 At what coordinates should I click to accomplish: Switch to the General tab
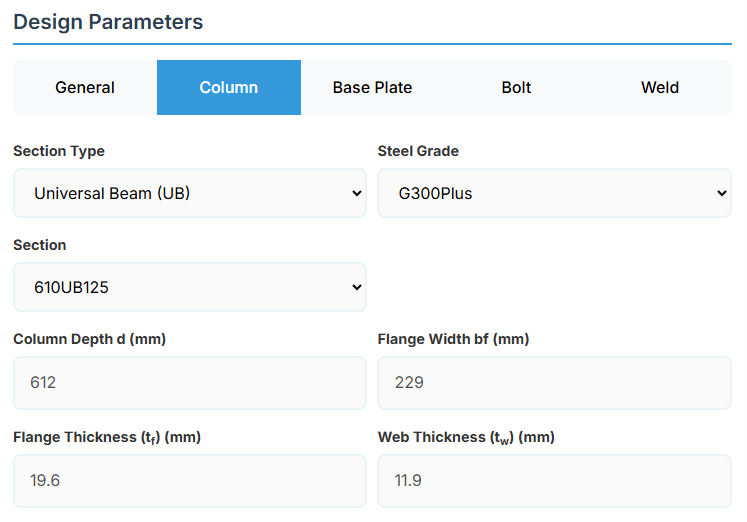click(85, 88)
